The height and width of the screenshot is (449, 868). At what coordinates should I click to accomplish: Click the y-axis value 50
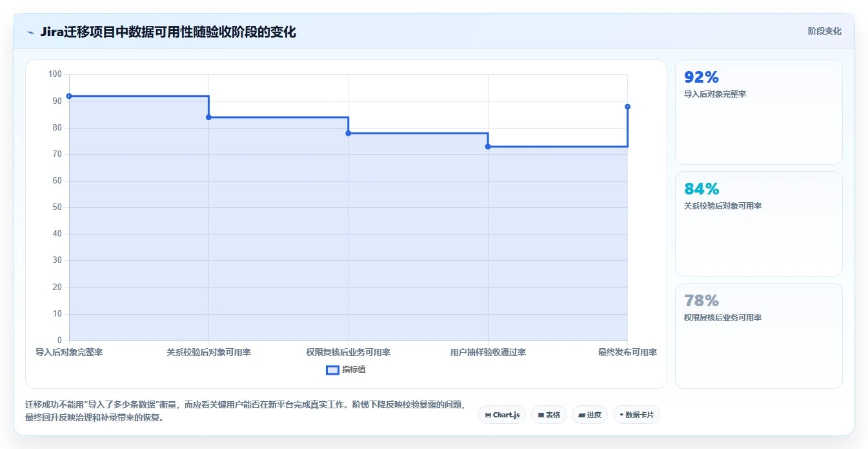point(57,207)
